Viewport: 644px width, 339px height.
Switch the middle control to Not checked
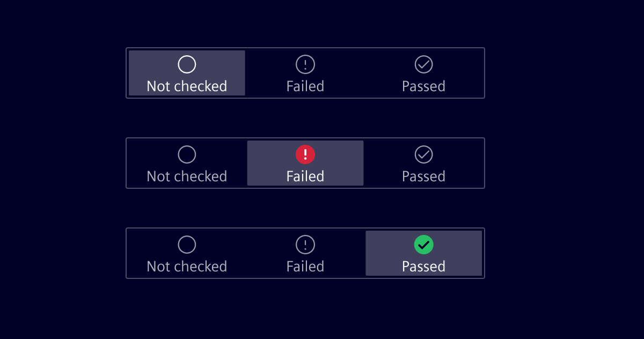(186, 163)
